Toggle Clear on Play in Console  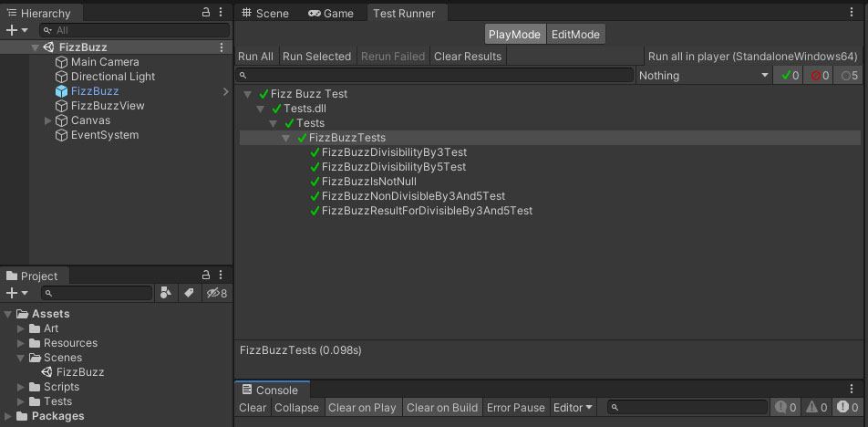coord(362,408)
